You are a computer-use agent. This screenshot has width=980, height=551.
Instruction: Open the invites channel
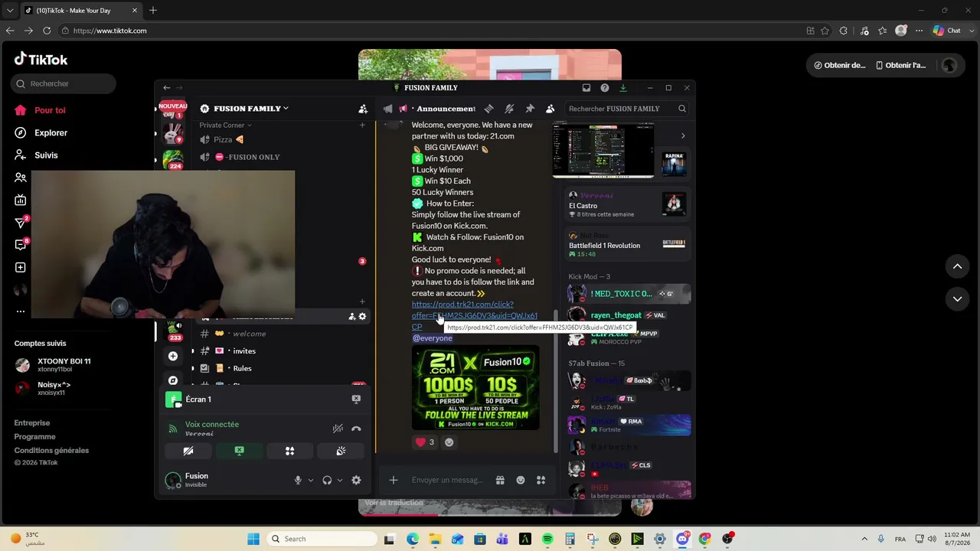tap(282, 351)
